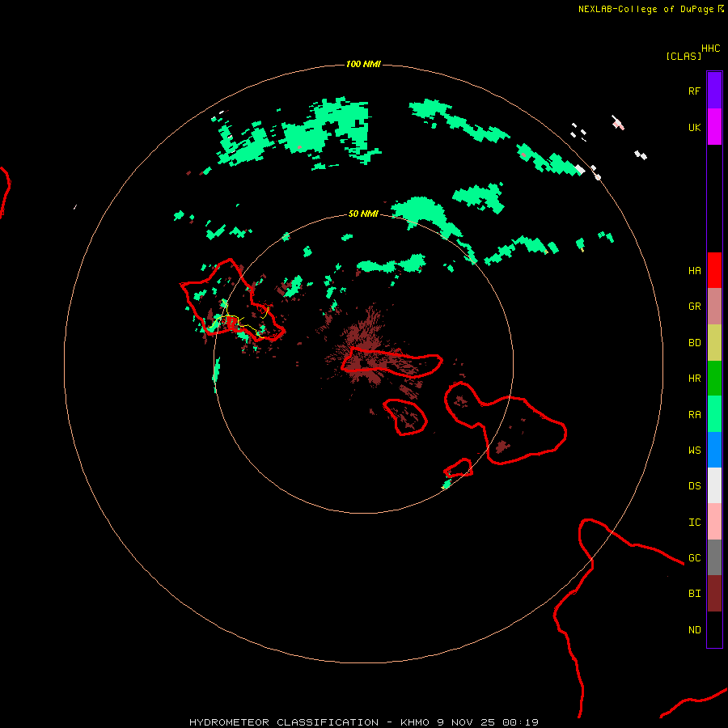This screenshot has height=728, width=728.
Task: Pick the RA bright green legend swatch
Action: click(714, 414)
